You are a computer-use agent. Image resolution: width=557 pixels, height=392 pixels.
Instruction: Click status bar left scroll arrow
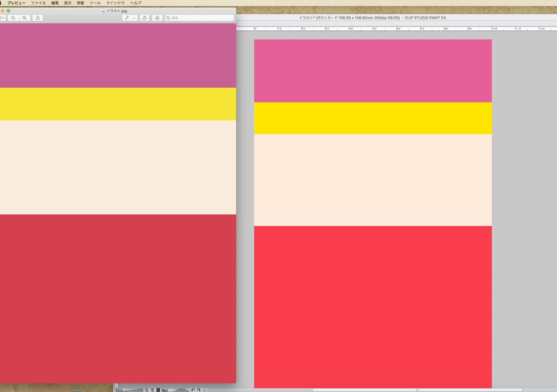pos(209,390)
